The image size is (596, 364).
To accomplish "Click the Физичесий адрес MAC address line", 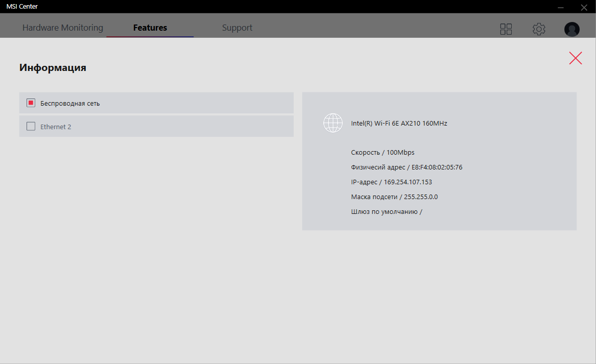I will 407,167.
